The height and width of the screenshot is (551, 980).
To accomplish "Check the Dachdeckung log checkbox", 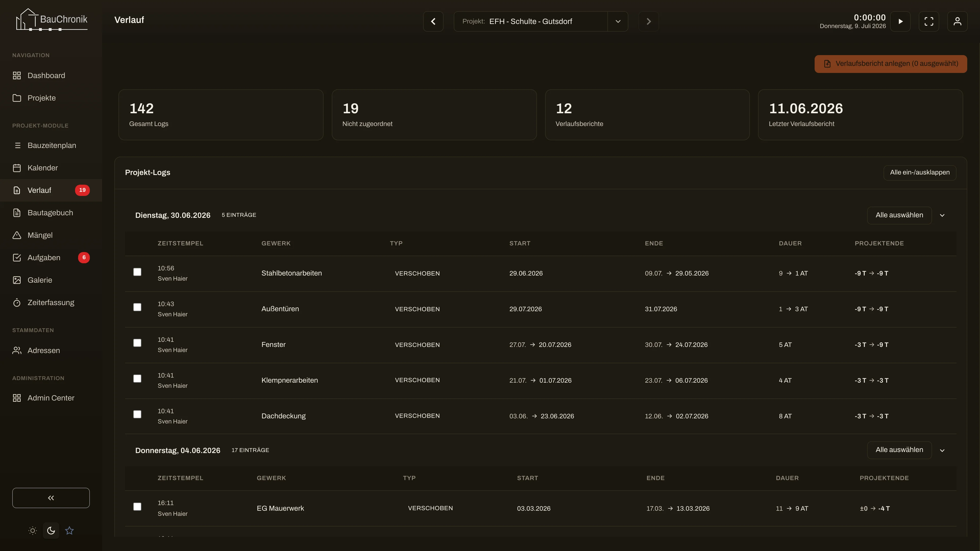I will [x=137, y=415].
